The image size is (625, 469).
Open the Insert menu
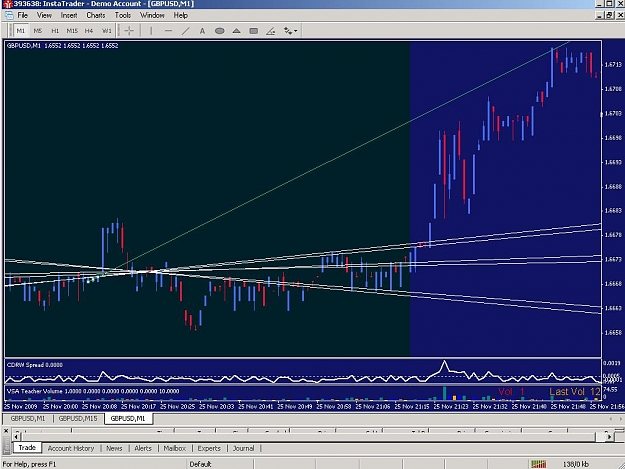tap(69, 15)
